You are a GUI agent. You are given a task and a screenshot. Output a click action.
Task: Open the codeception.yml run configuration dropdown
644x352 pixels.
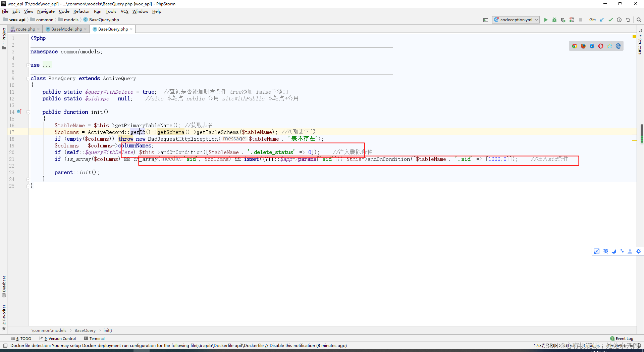coord(516,20)
